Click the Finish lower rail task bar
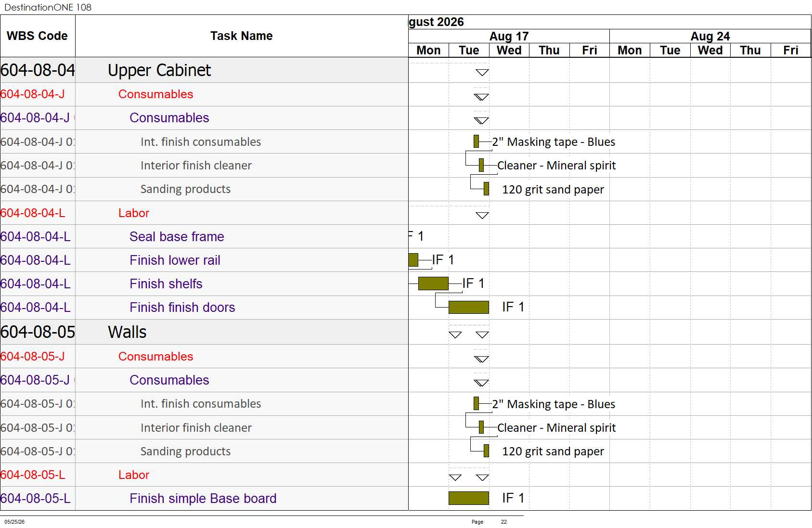Image resolution: width=812 pixels, height=528 pixels. click(413, 260)
